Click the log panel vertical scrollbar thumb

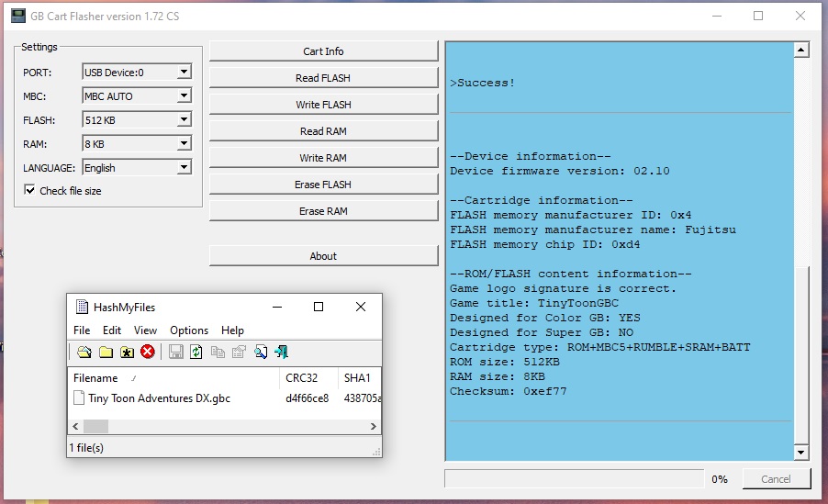click(x=801, y=355)
